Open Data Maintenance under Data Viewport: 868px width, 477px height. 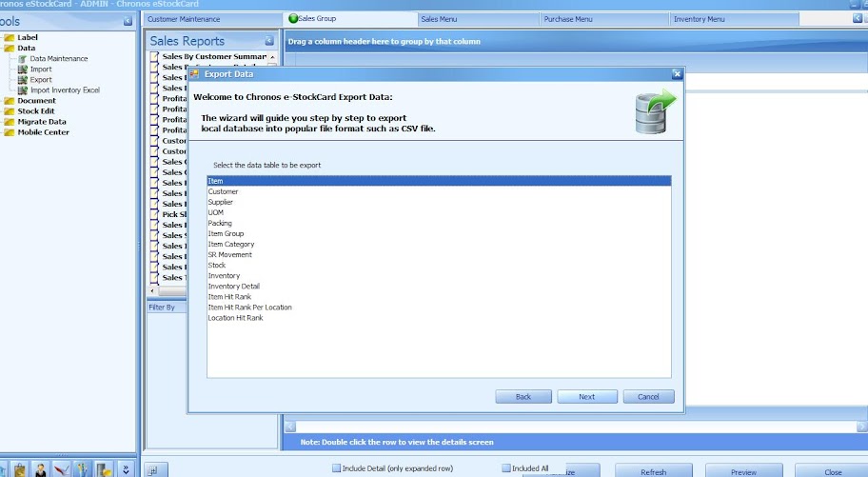(x=59, y=59)
